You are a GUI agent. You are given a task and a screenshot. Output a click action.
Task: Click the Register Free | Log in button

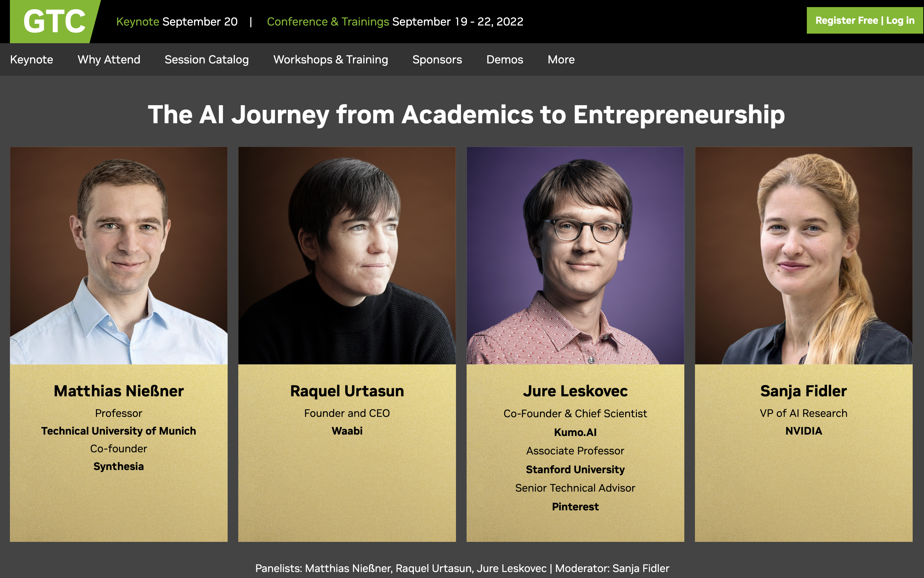[865, 20]
